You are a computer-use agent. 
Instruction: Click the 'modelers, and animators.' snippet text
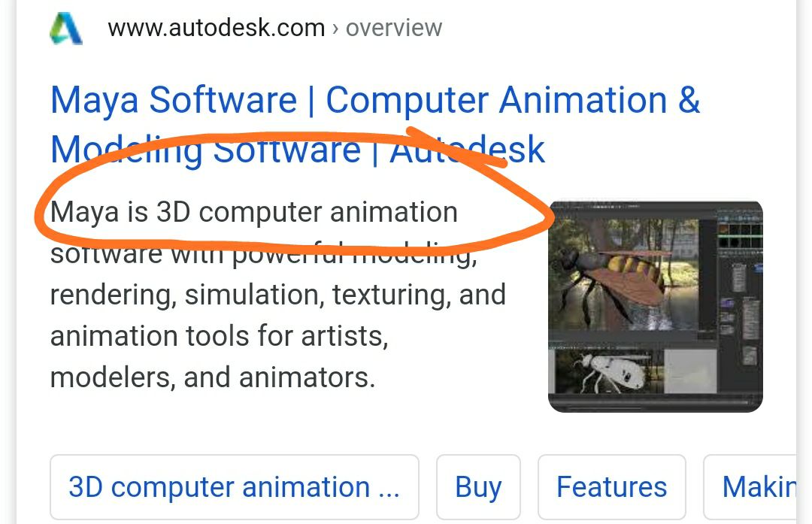coord(212,377)
